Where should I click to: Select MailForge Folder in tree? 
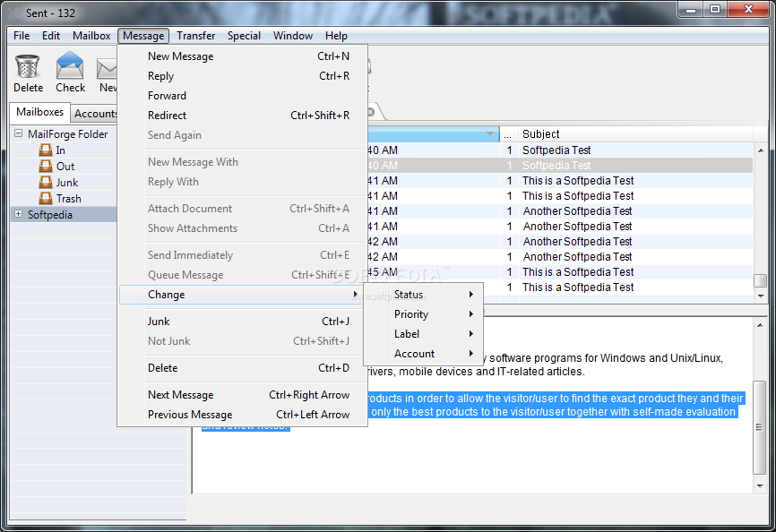point(67,134)
